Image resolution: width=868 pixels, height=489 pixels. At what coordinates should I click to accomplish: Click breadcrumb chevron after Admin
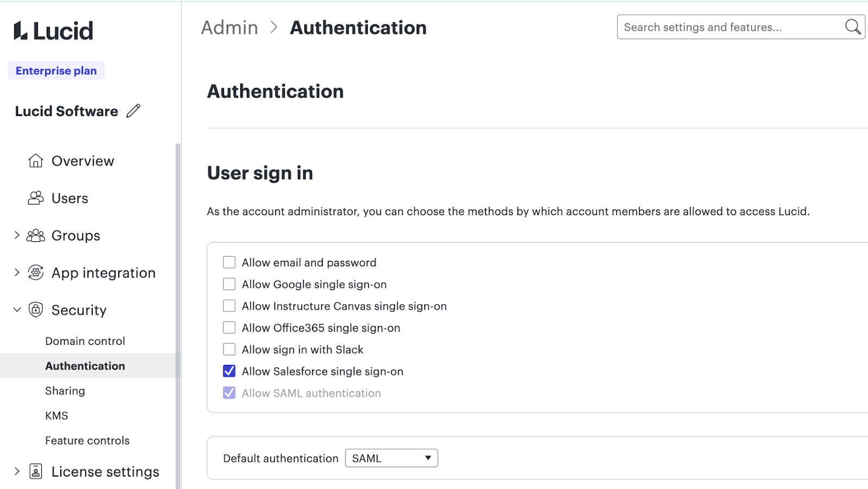[274, 27]
